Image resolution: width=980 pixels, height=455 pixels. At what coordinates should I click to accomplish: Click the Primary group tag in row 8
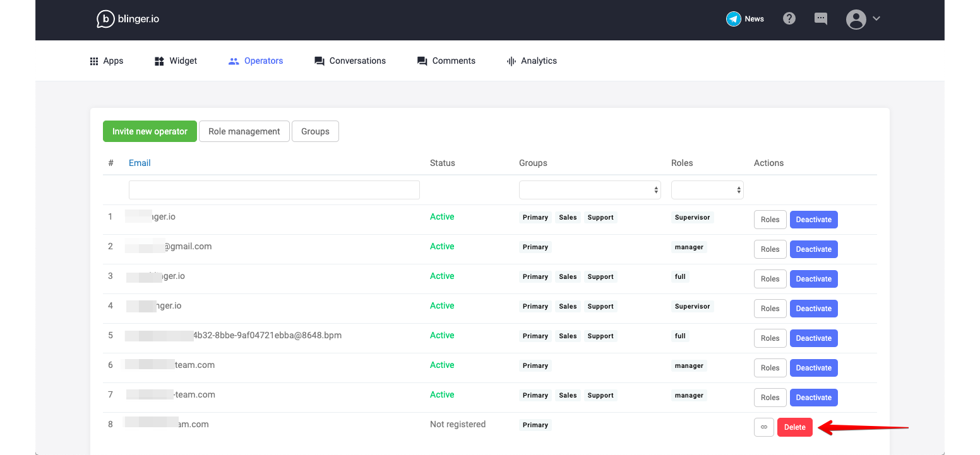click(535, 425)
